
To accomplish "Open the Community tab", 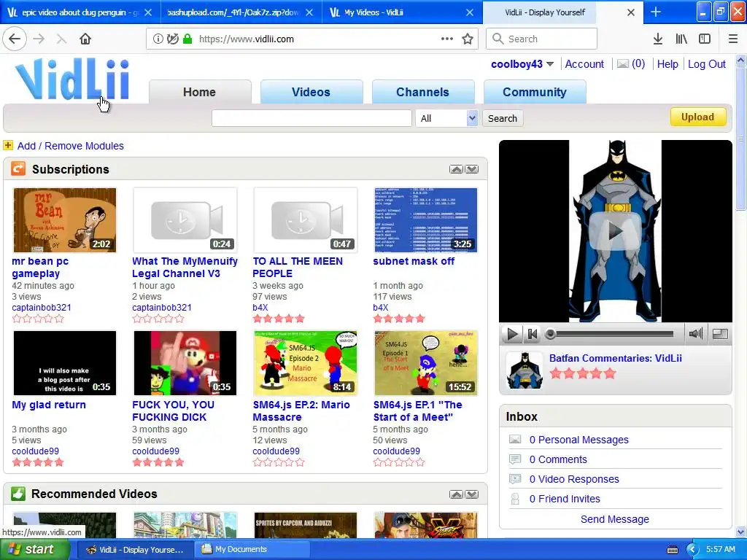I will click(535, 92).
